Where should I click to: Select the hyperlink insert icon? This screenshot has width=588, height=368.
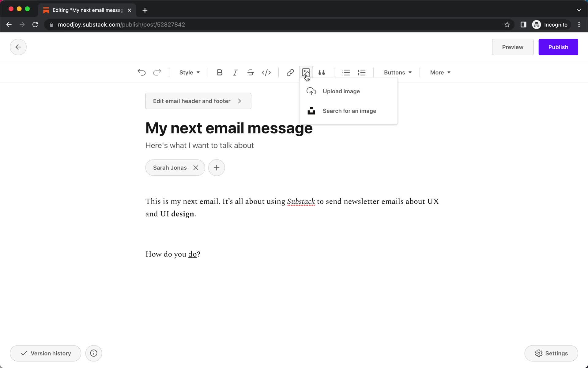pyautogui.click(x=290, y=72)
